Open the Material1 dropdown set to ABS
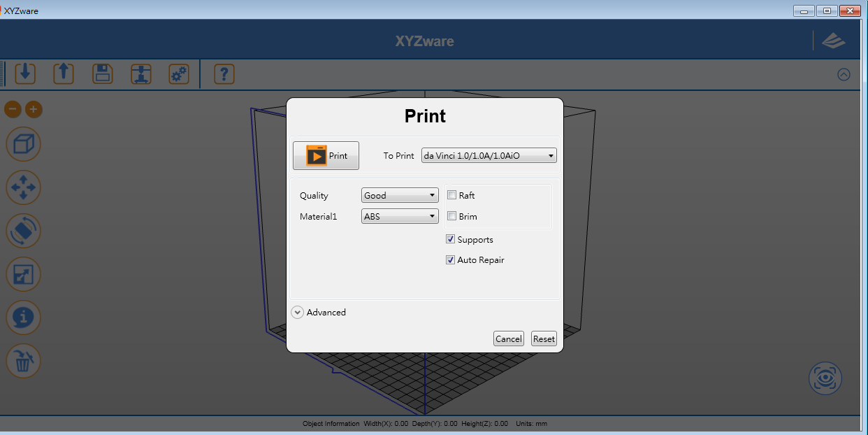This screenshot has width=868, height=435. 400,216
